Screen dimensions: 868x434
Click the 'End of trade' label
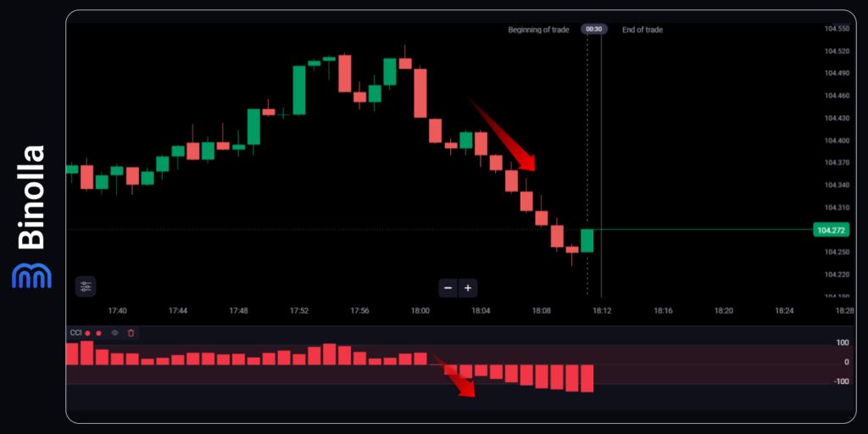(x=643, y=30)
